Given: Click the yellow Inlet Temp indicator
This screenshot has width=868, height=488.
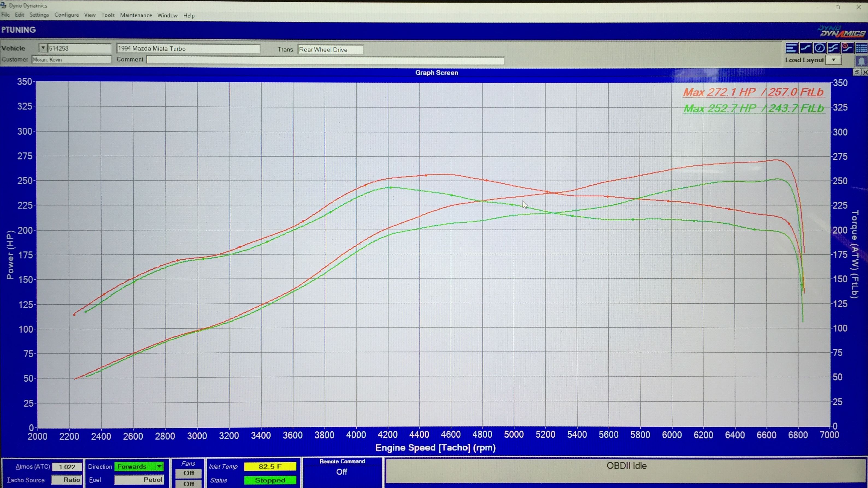Looking at the screenshot, I should pyautogui.click(x=270, y=466).
